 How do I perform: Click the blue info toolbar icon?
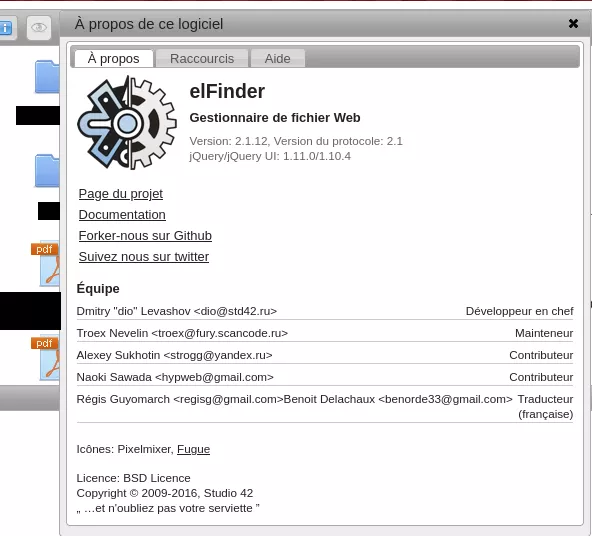point(6,28)
